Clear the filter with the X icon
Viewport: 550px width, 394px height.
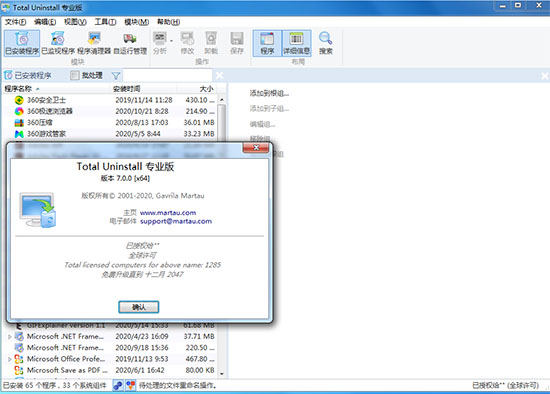tap(219, 75)
